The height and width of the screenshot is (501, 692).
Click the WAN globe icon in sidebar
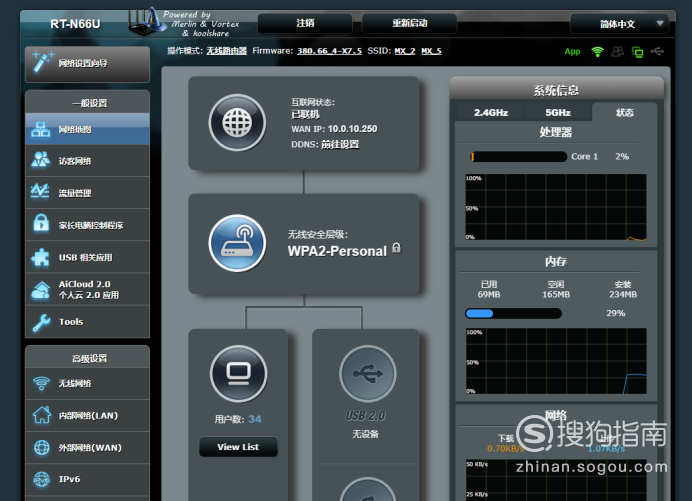tap(42, 448)
